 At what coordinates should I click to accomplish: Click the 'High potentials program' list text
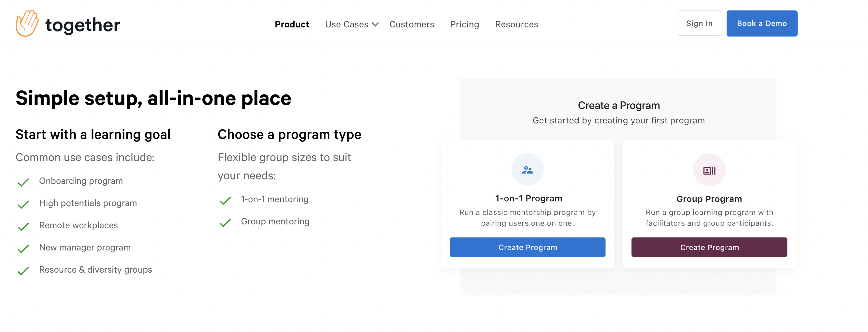tap(88, 203)
